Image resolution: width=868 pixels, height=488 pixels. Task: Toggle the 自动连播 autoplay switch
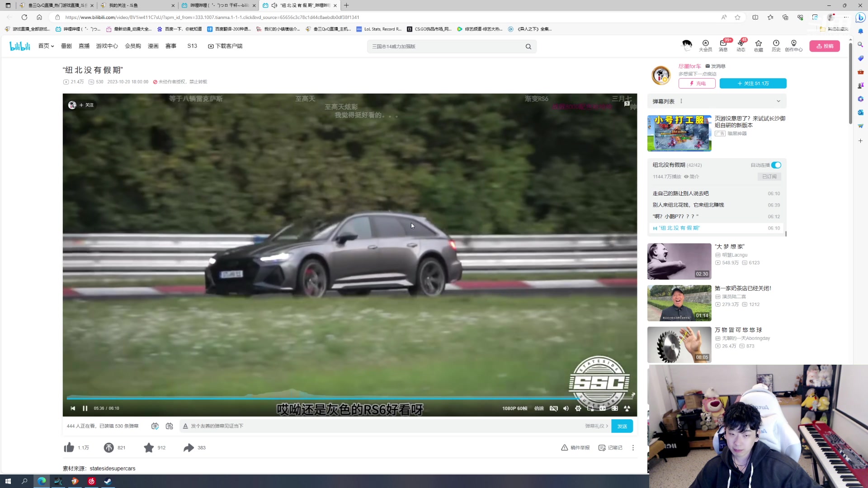(x=776, y=165)
